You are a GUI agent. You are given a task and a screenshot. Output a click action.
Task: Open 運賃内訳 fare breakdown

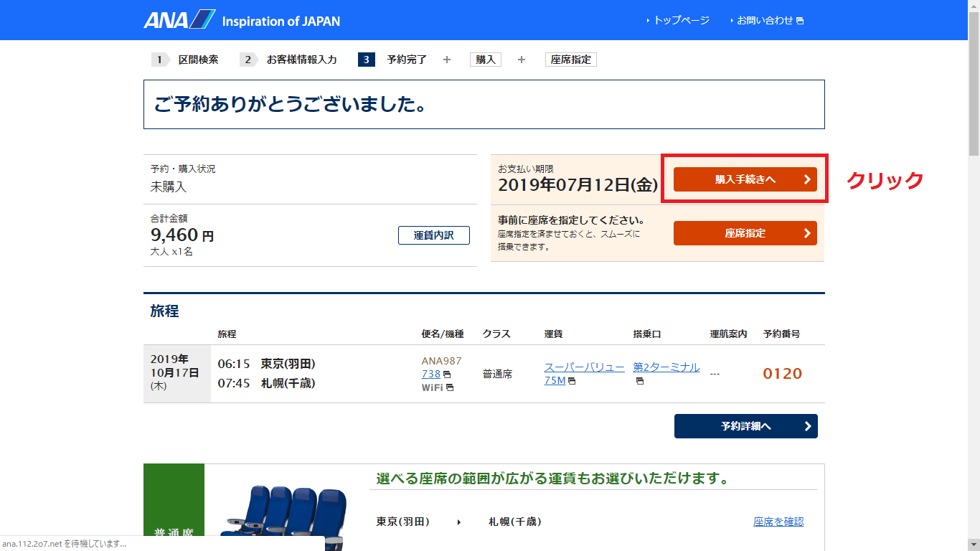click(433, 235)
